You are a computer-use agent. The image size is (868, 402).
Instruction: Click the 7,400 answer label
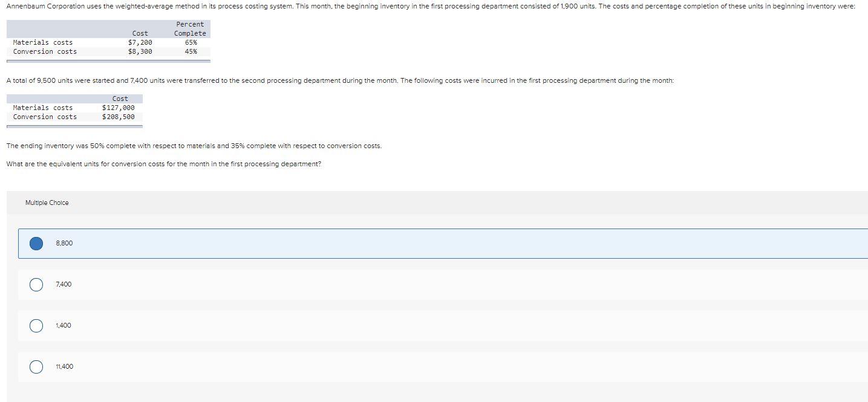coord(64,284)
